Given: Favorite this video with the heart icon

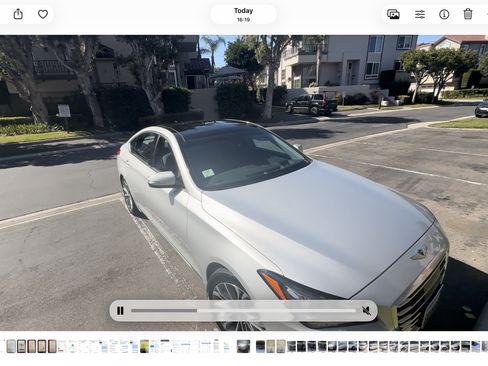Looking at the screenshot, I should (43, 14).
